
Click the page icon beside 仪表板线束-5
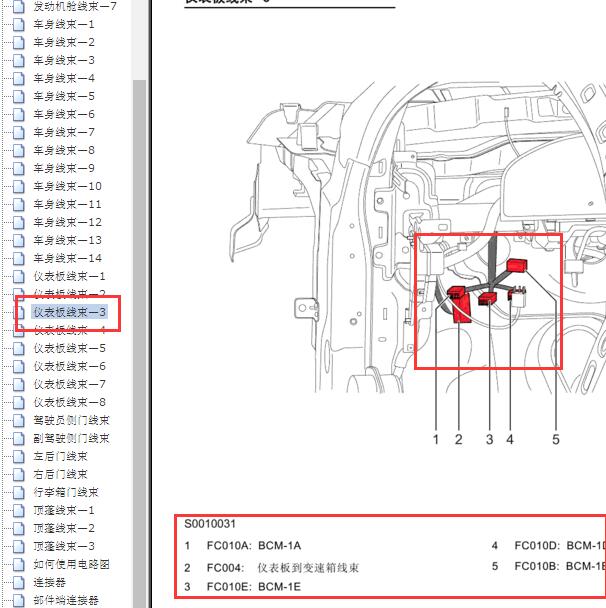(18, 349)
